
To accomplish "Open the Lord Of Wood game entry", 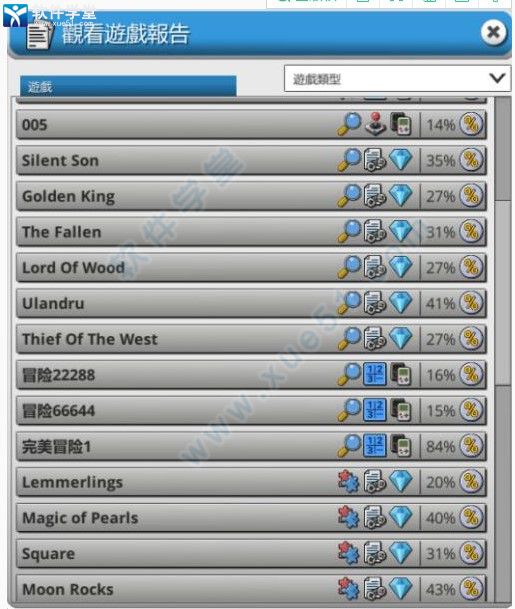I will click(x=251, y=267).
